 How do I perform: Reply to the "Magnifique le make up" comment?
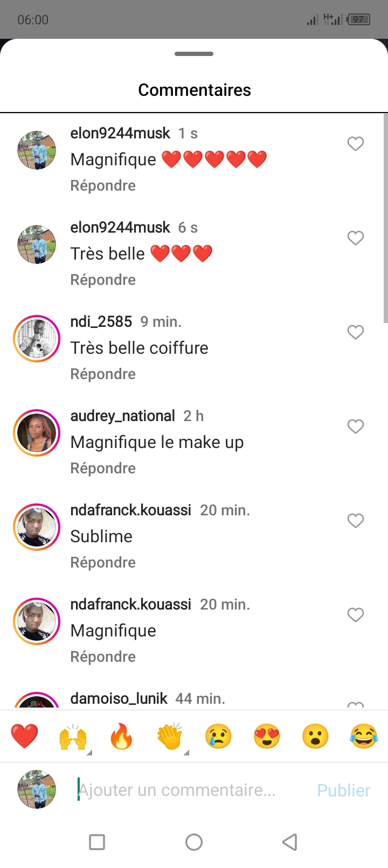pyautogui.click(x=103, y=468)
